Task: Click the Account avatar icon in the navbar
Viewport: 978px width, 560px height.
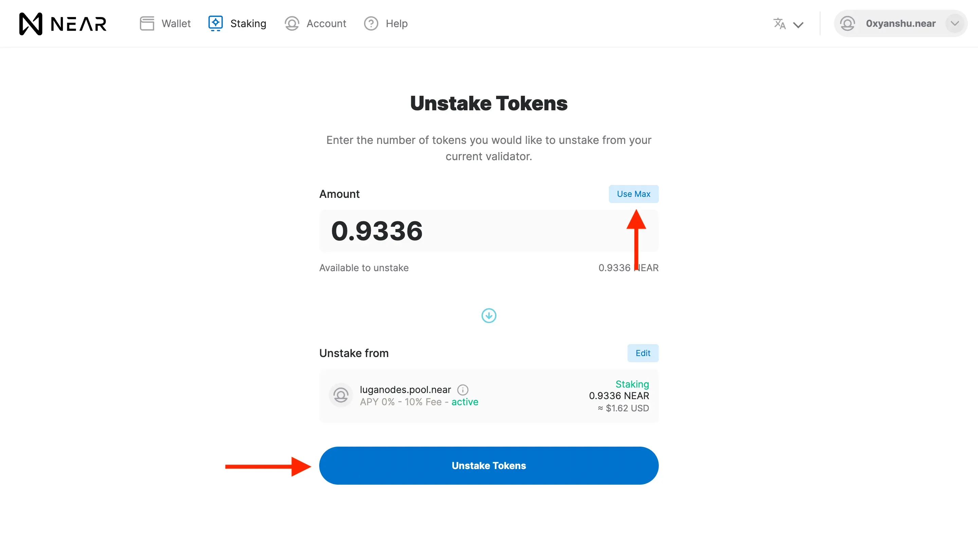Action: (x=292, y=23)
